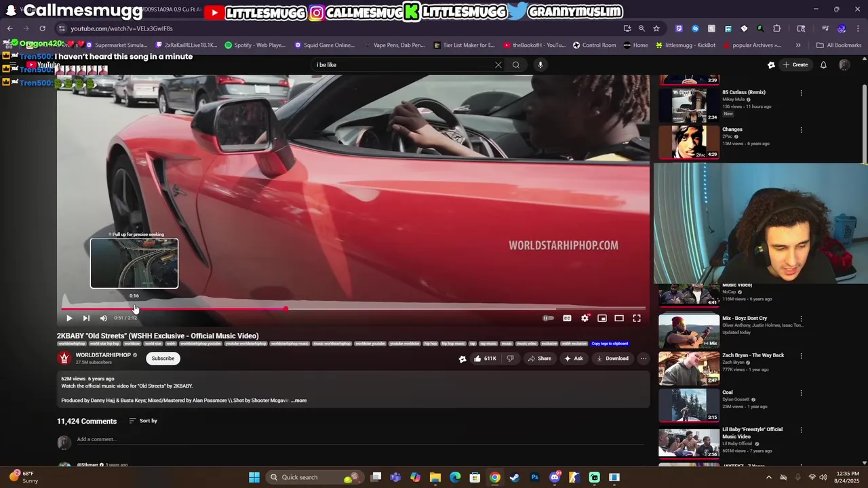The image size is (868, 488).
Task: Subscribe to WORLDSTARHIPHOP channel
Action: (x=163, y=358)
